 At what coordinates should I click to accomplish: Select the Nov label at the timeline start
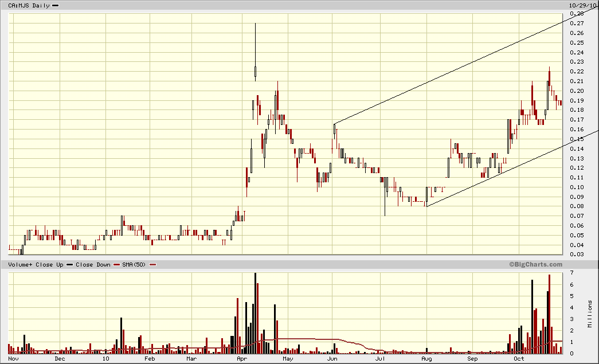[x=14, y=359]
